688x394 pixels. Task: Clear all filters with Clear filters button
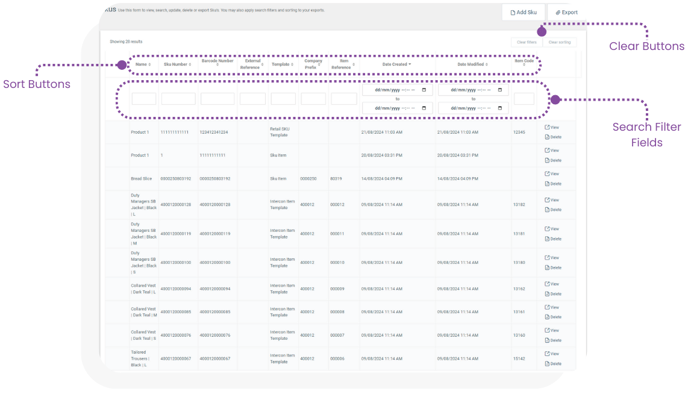[x=527, y=42]
